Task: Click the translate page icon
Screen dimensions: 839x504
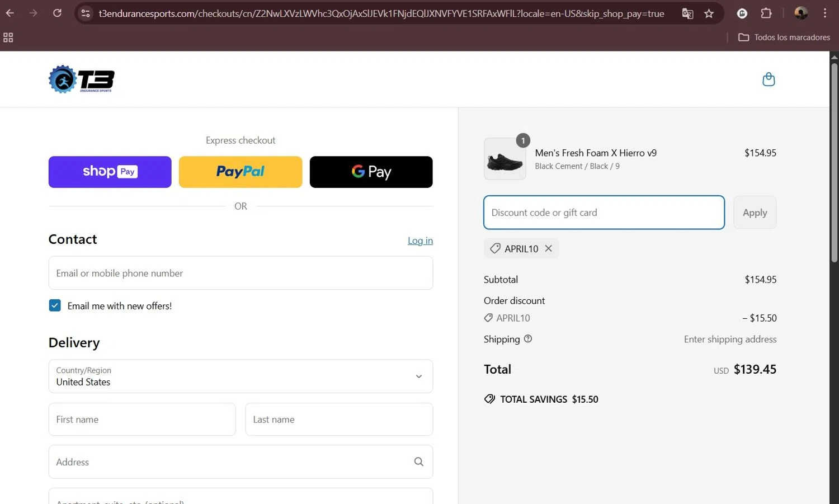Action: click(687, 13)
